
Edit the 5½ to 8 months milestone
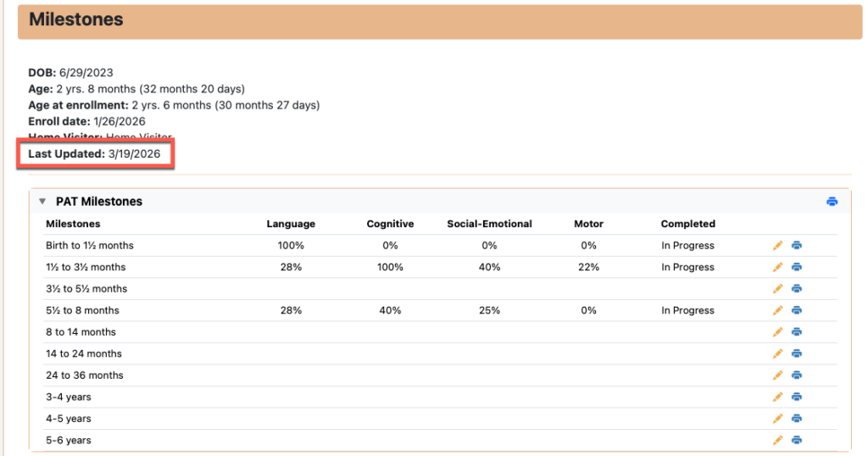coord(778,310)
